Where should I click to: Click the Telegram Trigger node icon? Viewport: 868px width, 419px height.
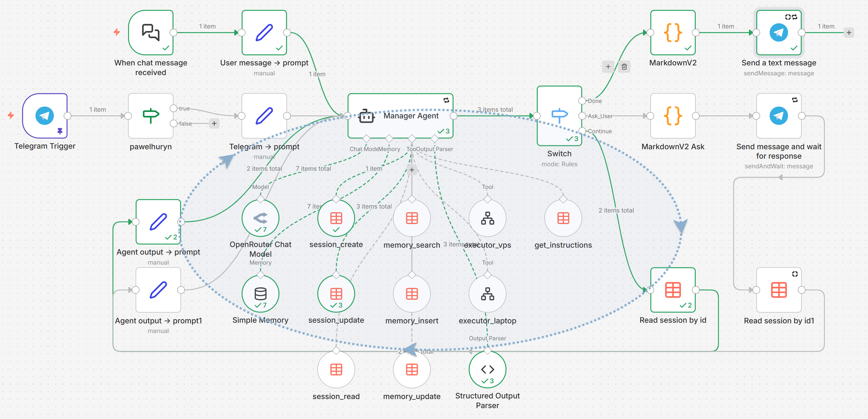(x=45, y=116)
